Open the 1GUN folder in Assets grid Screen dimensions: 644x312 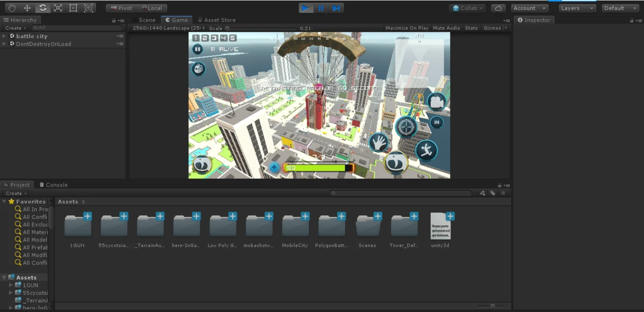click(x=77, y=226)
